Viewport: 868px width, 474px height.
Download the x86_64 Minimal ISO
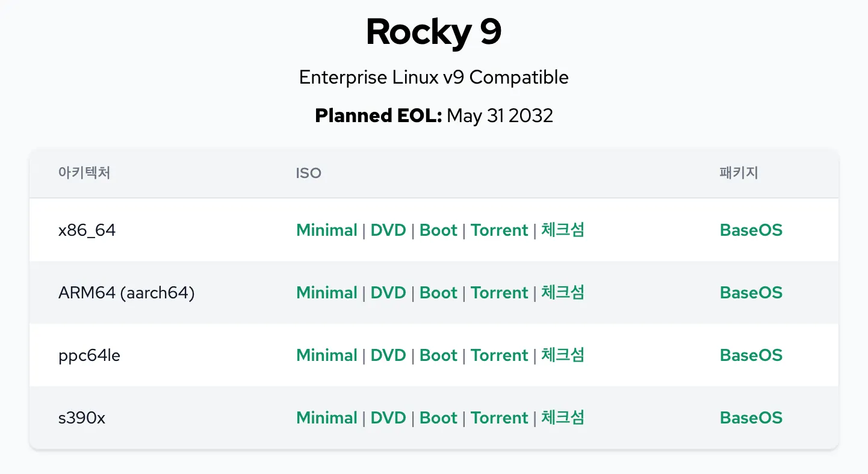pyautogui.click(x=327, y=230)
